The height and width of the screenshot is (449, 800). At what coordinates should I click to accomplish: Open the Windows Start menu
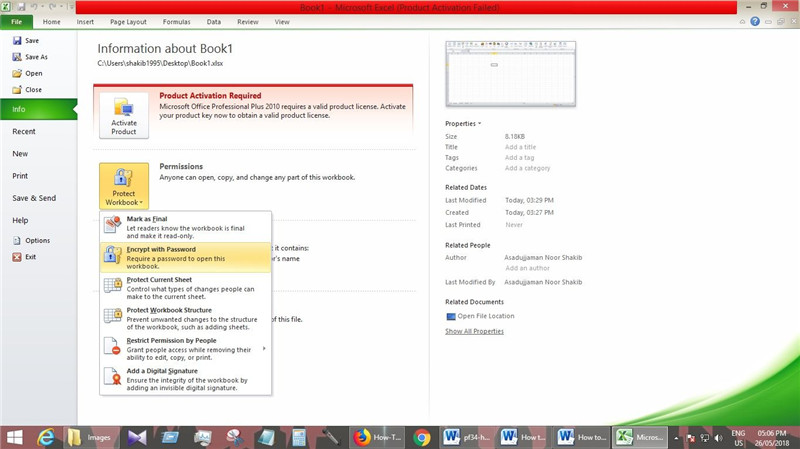[15, 437]
